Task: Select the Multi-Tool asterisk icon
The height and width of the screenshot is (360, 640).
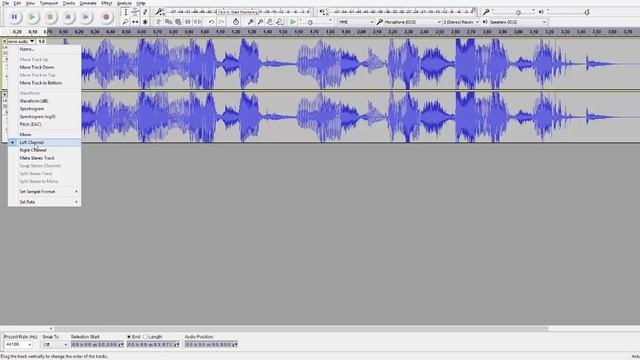Action: [145, 22]
